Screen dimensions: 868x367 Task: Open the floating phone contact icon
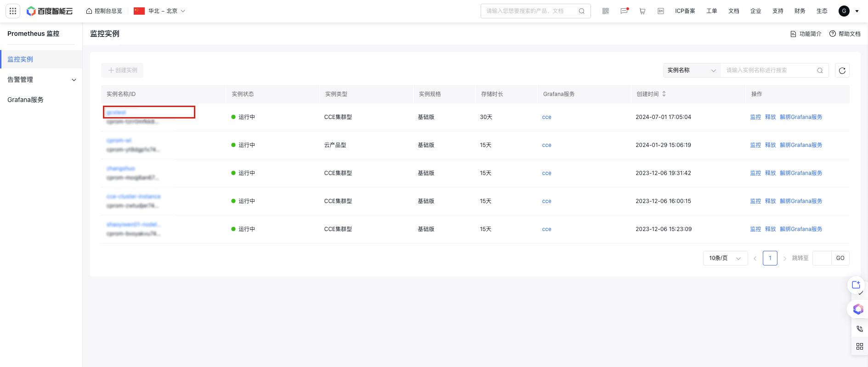860,329
